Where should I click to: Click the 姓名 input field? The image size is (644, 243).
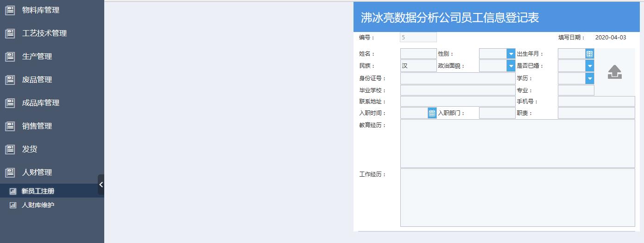[x=418, y=54]
